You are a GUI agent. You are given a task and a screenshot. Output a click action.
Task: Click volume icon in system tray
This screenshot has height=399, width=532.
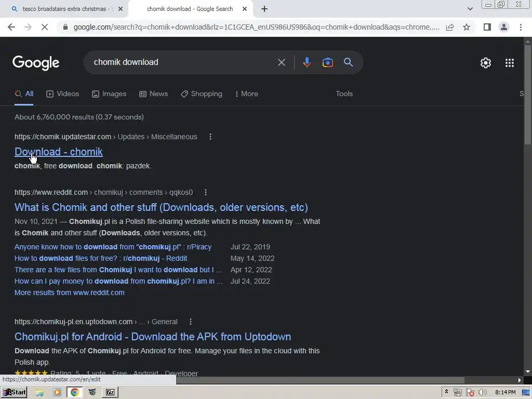point(482,392)
